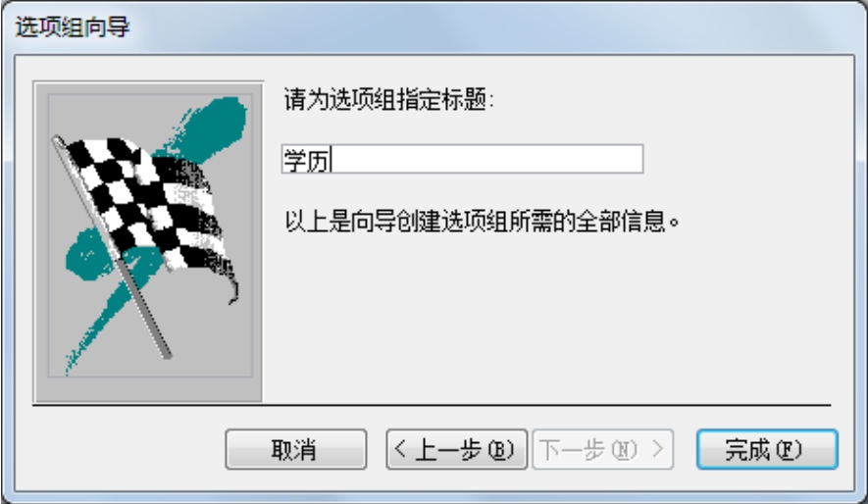This screenshot has width=868, height=504.
Task: Focus the option group title input field
Action: [x=462, y=159]
